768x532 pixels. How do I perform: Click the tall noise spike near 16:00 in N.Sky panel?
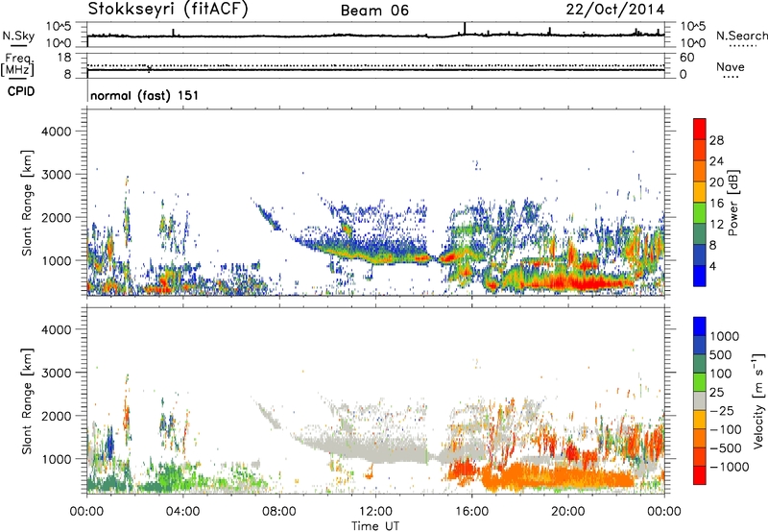465,29
